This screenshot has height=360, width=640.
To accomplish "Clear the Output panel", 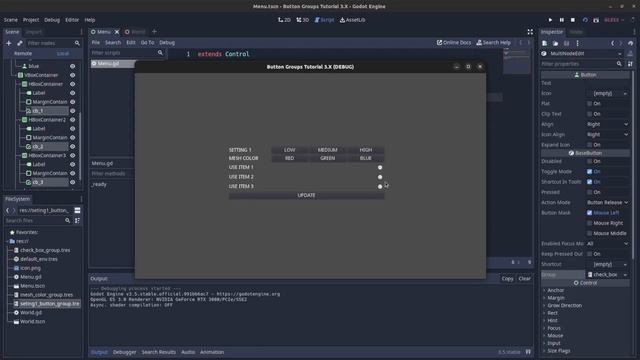I will (x=524, y=279).
